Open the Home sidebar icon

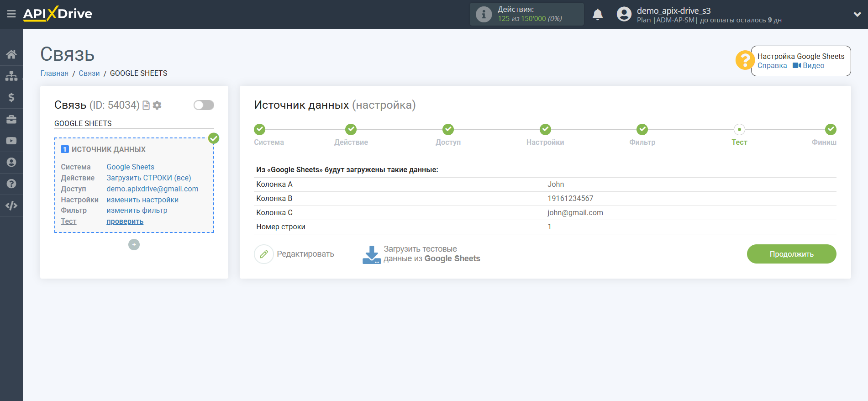click(11, 54)
